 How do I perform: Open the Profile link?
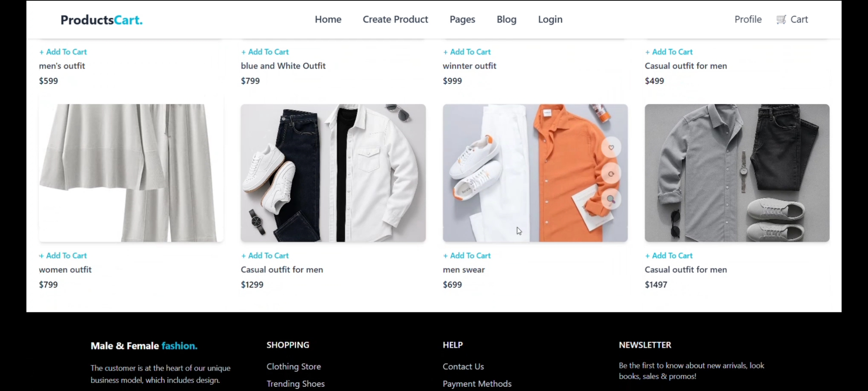pos(748,20)
